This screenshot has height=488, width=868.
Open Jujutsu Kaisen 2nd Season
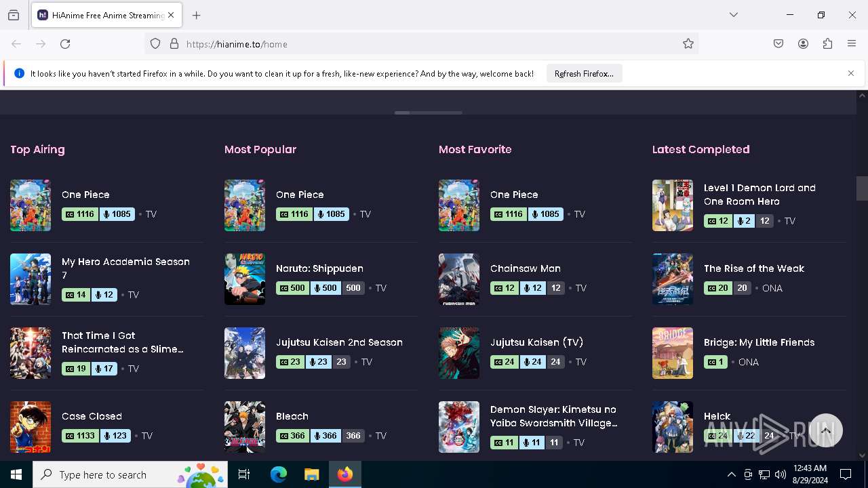click(339, 342)
